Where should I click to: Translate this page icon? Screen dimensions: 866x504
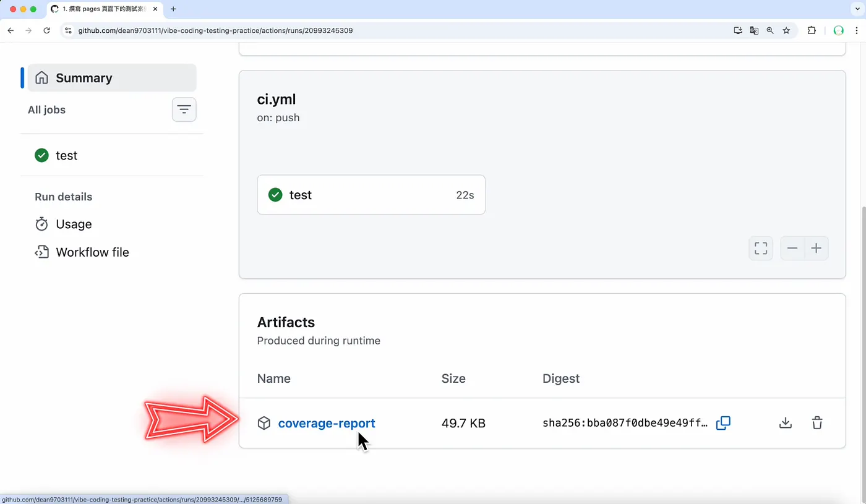(x=754, y=30)
